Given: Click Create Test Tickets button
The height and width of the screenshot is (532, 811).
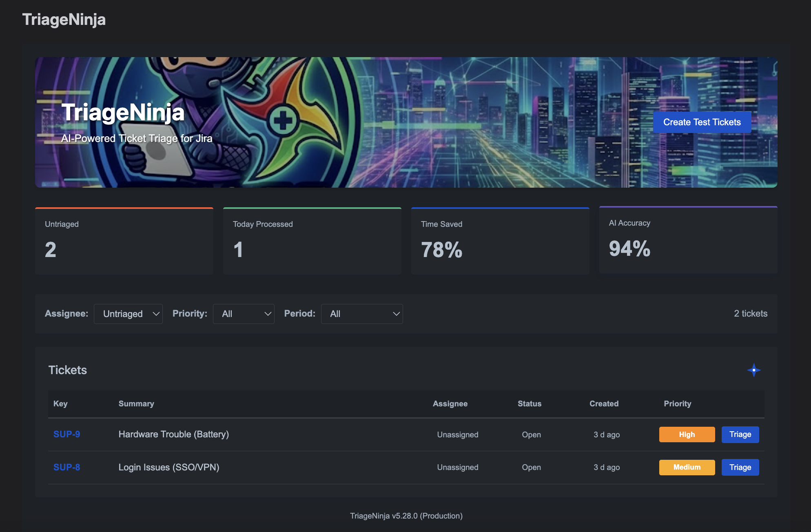Looking at the screenshot, I should pos(702,122).
